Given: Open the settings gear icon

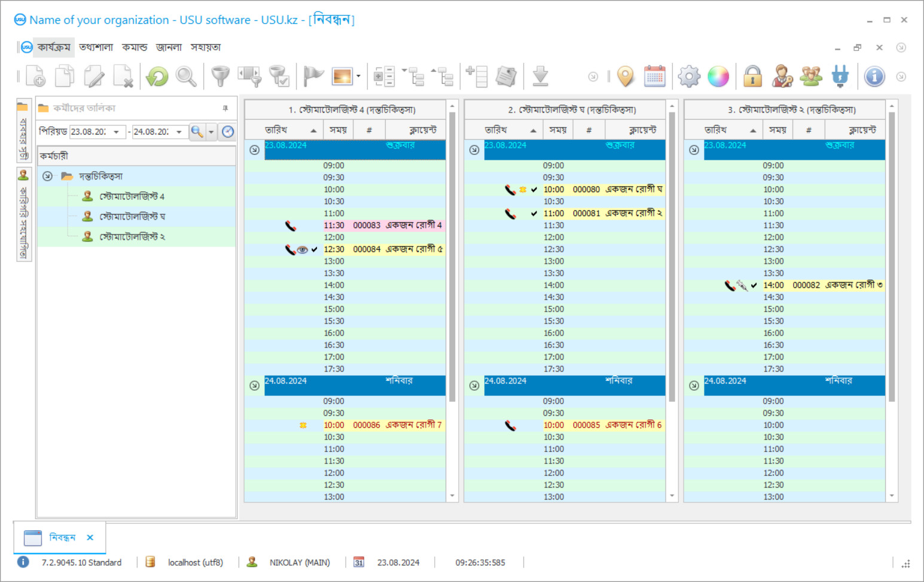Looking at the screenshot, I should [689, 77].
